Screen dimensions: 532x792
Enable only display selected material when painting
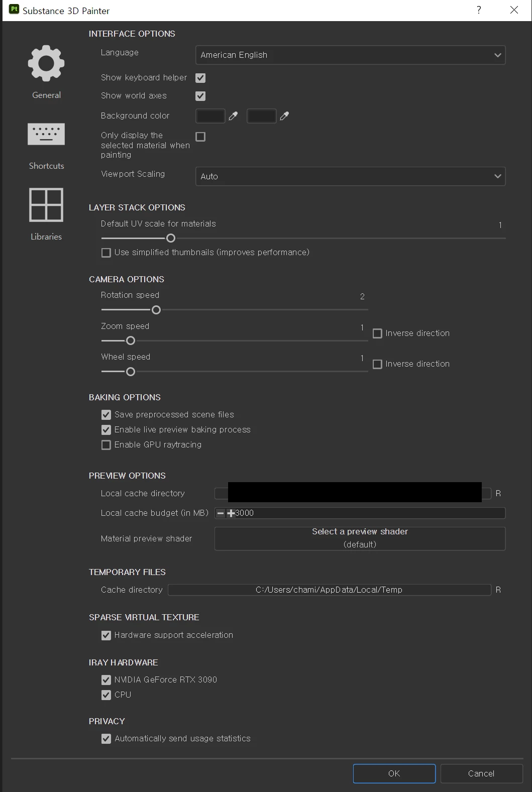200,137
